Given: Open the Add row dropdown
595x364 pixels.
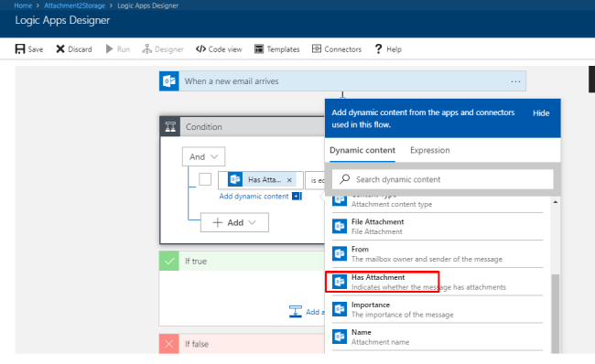Looking at the screenshot, I should (x=234, y=222).
